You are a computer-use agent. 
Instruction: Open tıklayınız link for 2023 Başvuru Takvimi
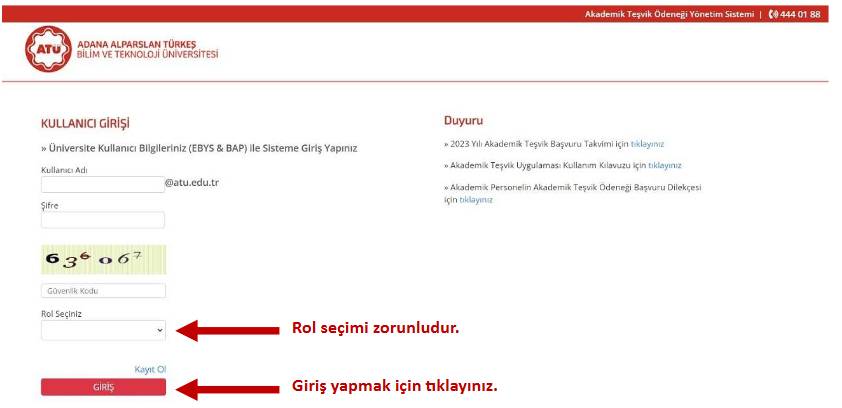[647, 144]
